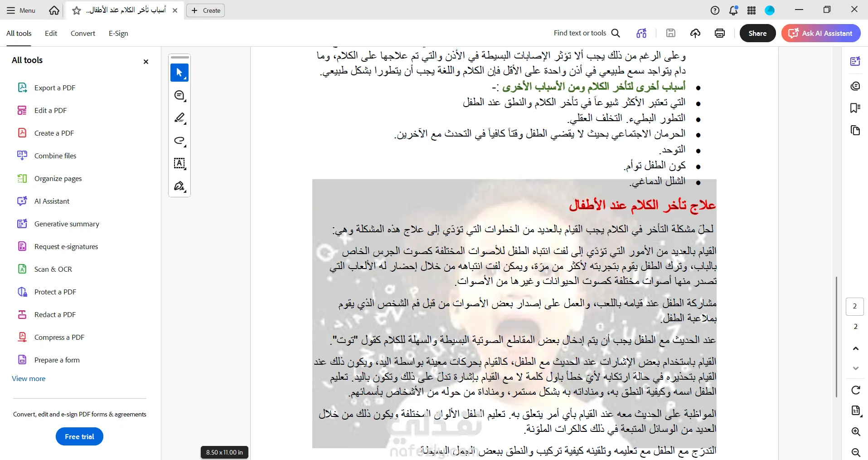This screenshot has width=868, height=460.
Task: Activate the freehand draw tool
Action: tap(179, 141)
